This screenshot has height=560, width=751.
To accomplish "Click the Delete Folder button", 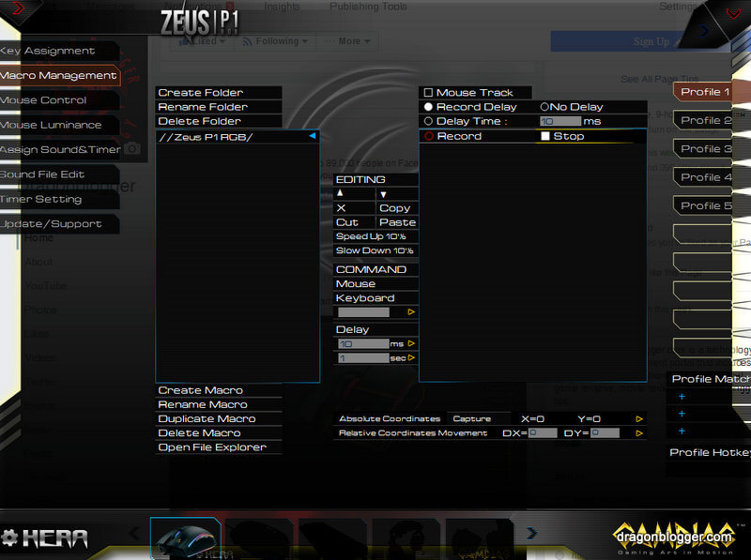I will pos(219,121).
